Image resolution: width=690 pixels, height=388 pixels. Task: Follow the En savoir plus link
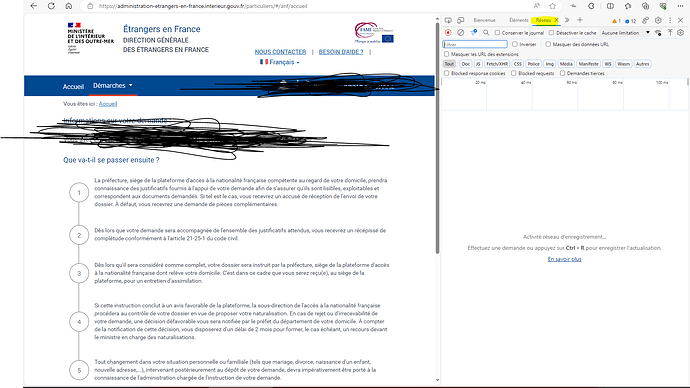[x=564, y=259]
